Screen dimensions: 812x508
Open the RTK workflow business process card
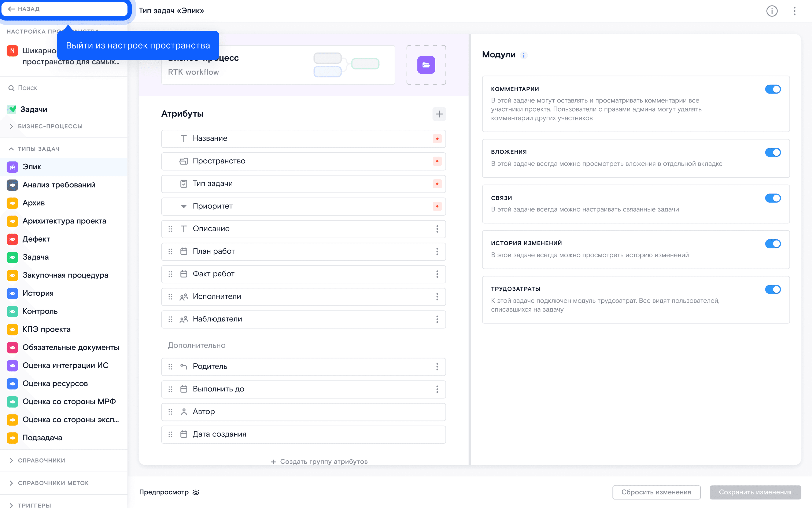point(278,65)
